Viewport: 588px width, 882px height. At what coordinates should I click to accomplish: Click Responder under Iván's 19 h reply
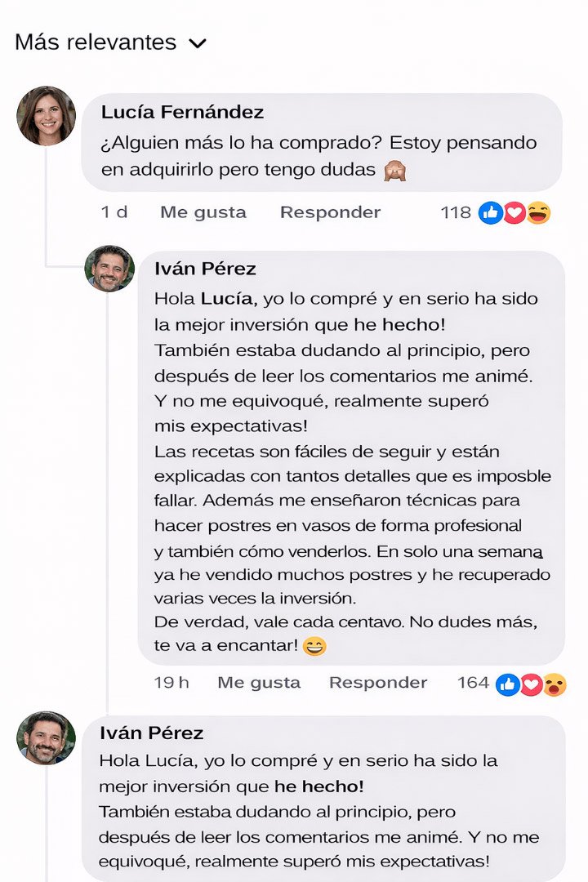[377, 683]
